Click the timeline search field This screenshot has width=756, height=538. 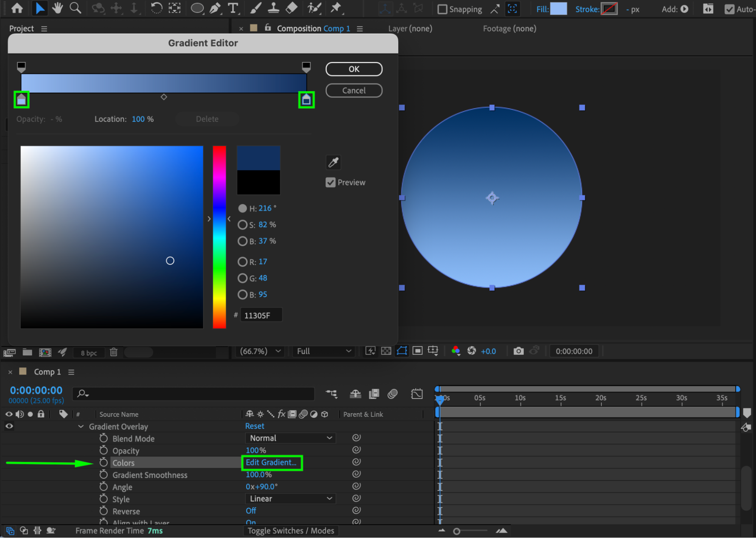[x=193, y=394]
